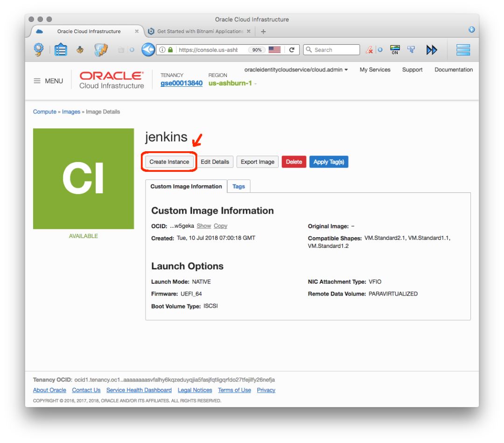
Task: Click the Create Instance button
Action: [x=169, y=162]
